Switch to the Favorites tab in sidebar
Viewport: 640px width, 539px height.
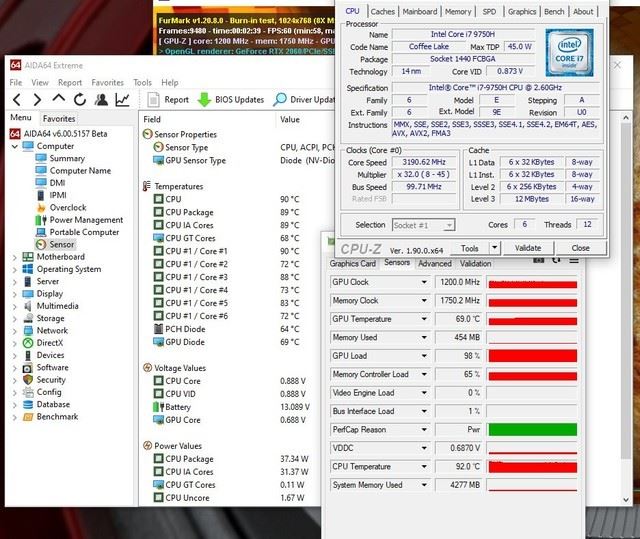coord(59,119)
